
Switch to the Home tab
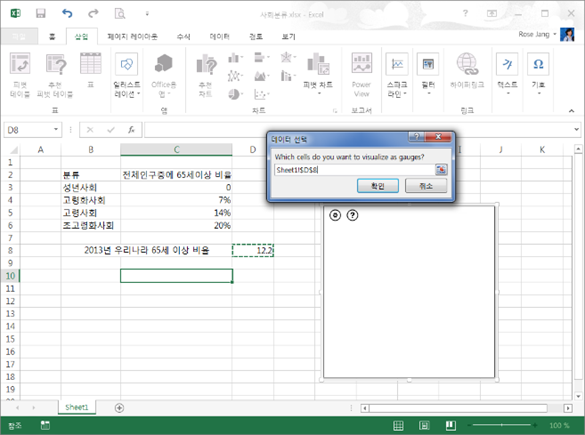[x=52, y=36]
